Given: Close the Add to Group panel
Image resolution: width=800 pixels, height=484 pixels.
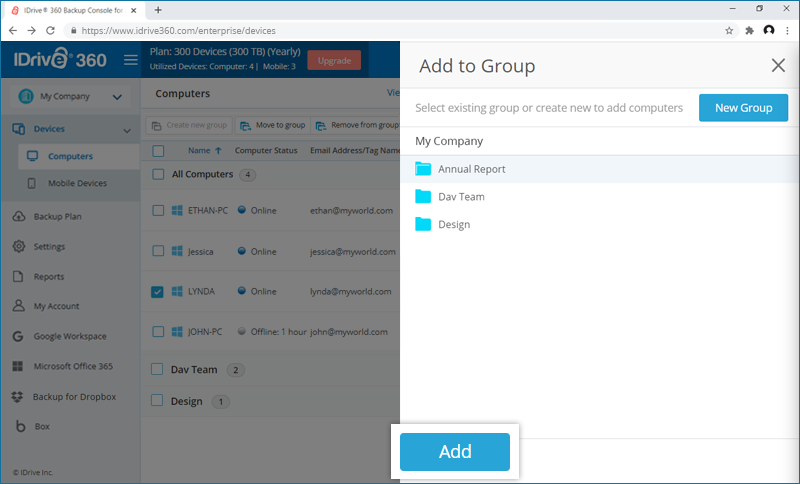Looking at the screenshot, I should [778, 66].
